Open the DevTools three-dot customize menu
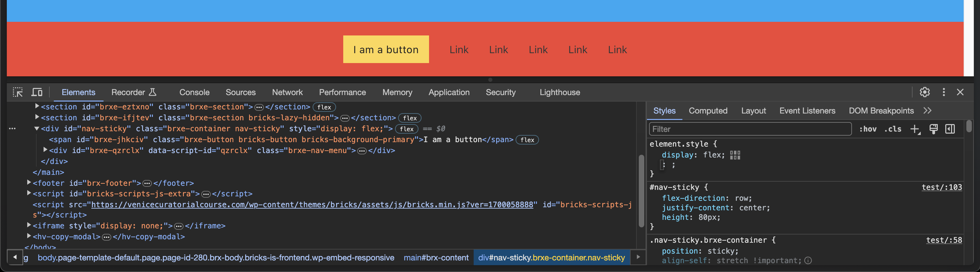The image size is (980, 272). coord(944,92)
